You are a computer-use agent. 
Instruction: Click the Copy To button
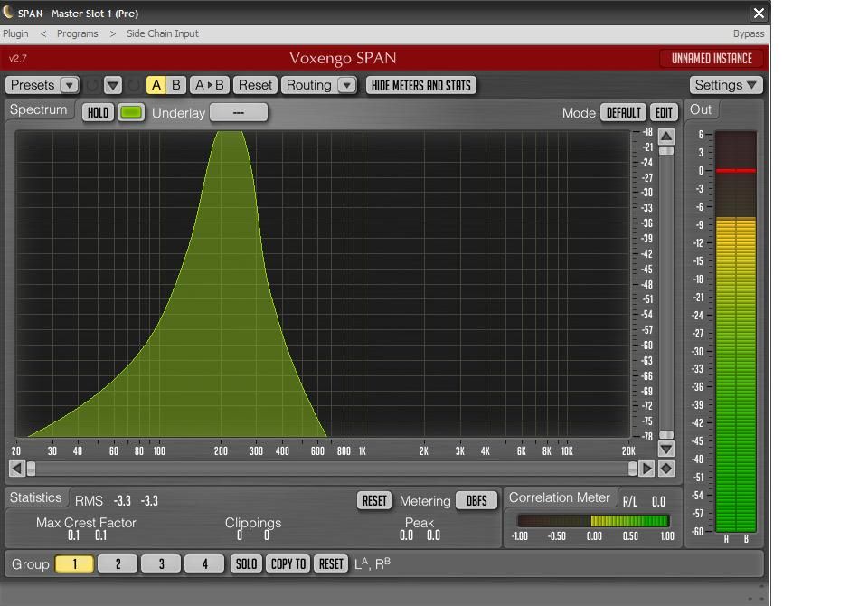coord(288,563)
